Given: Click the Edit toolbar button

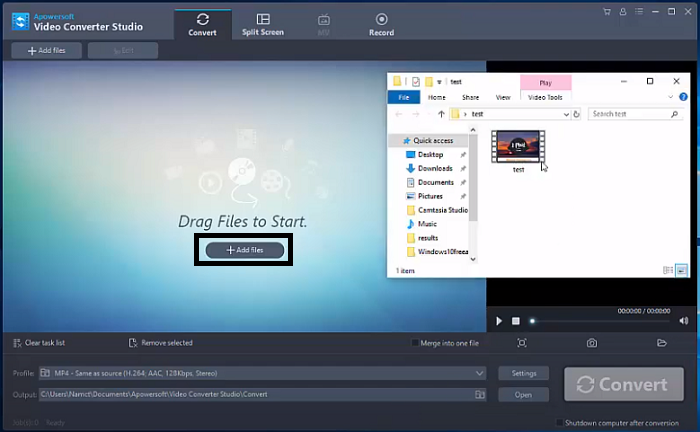Looking at the screenshot, I should tap(123, 50).
